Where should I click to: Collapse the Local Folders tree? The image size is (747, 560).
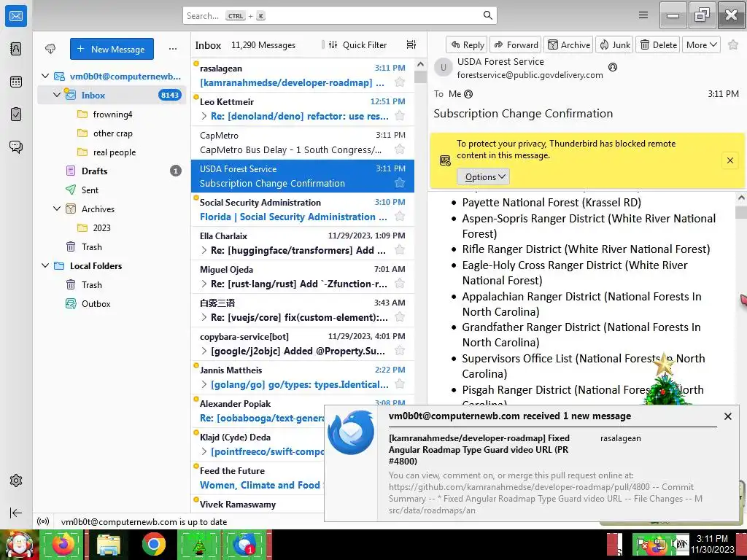45,265
